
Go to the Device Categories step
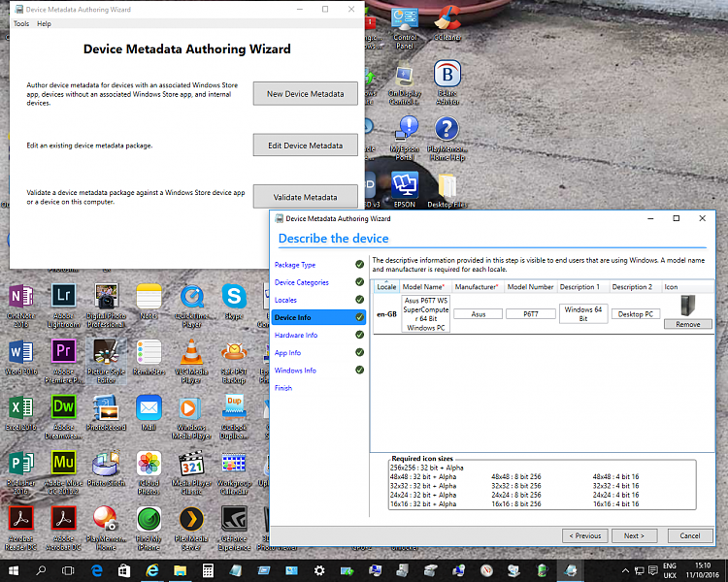(301, 282)
